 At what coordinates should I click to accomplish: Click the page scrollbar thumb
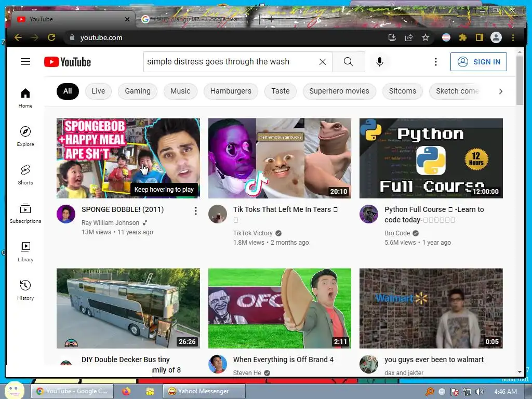[520, 79]
